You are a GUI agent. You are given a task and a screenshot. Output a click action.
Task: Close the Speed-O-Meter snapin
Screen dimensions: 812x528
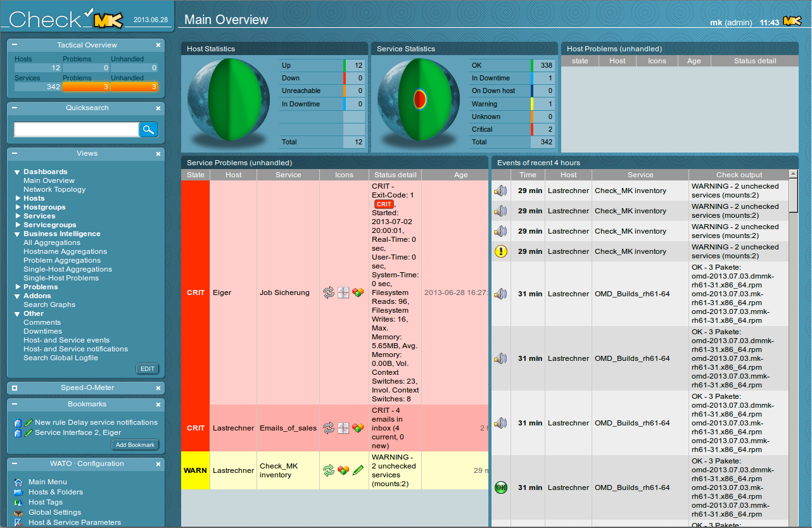tap(158, 387)
